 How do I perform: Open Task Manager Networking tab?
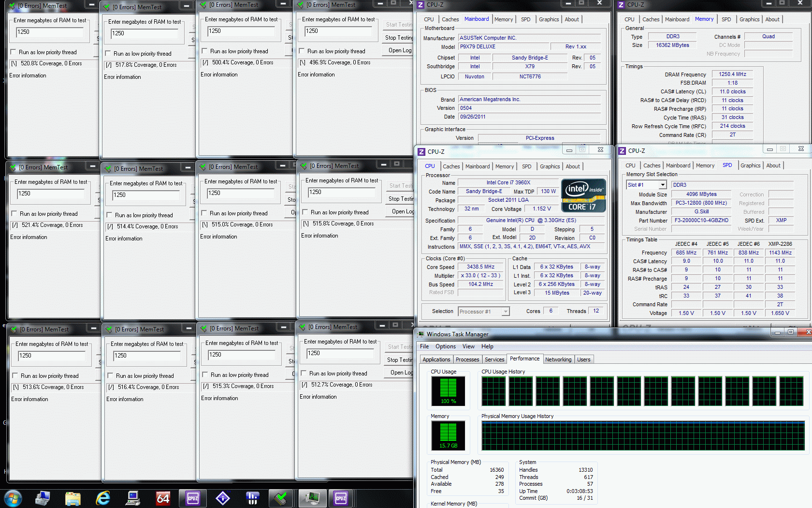pyautogui.click(x=558, y=359)
